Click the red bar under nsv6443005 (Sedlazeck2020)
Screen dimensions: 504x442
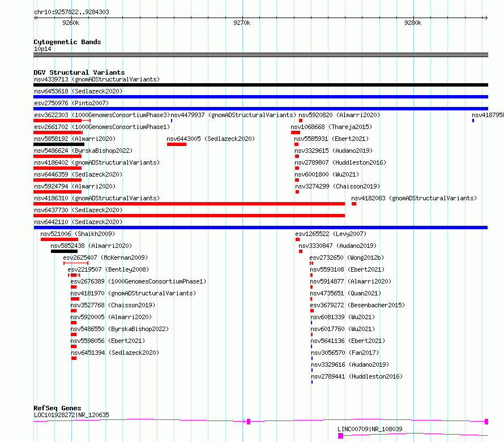coord(177,144)
